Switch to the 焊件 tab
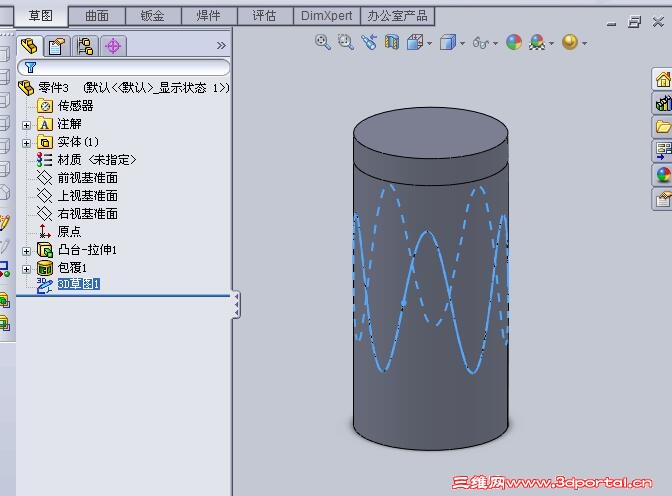Screen dimensions: 672x496 209,16
